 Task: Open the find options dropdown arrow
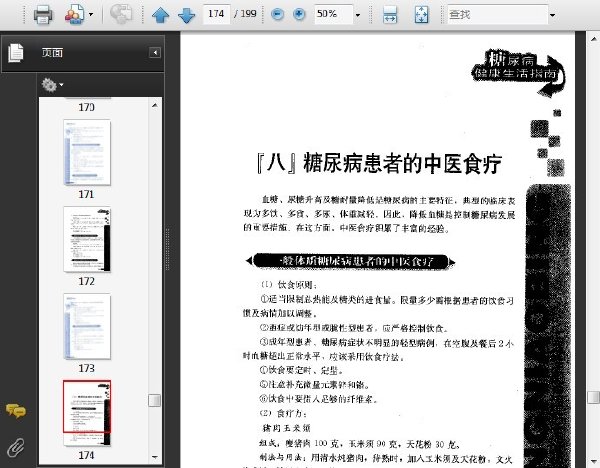point(552,15)
